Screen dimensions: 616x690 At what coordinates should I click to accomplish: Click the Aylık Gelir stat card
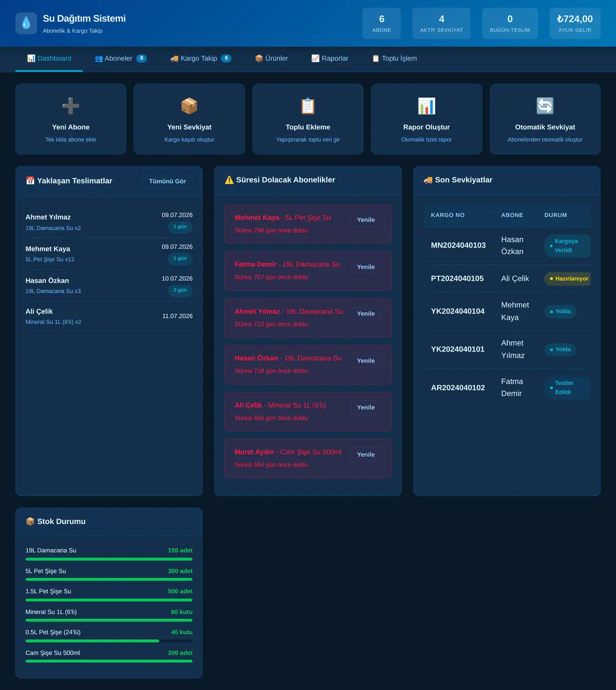pos(575,24)
